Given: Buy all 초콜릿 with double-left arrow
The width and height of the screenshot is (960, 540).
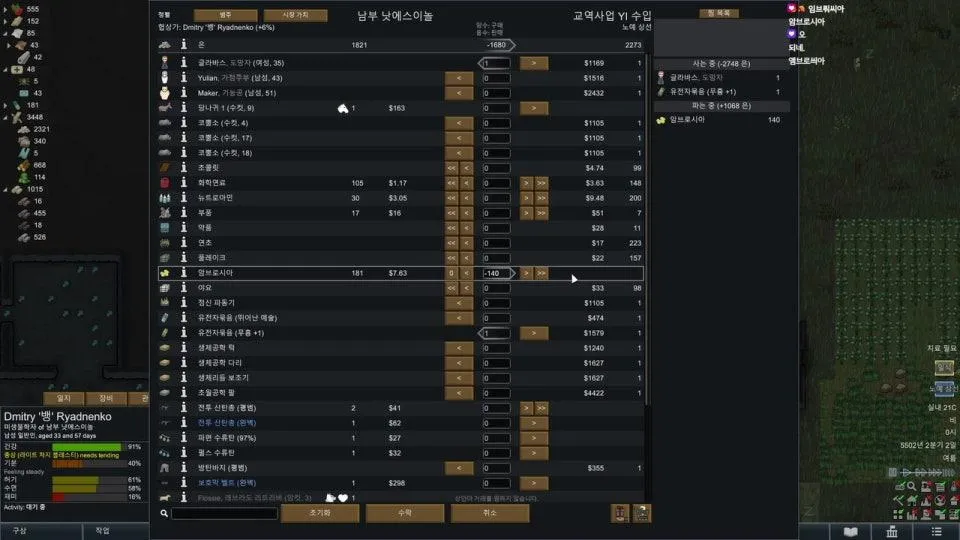Looking at the screenshot, I should [451, 168].
